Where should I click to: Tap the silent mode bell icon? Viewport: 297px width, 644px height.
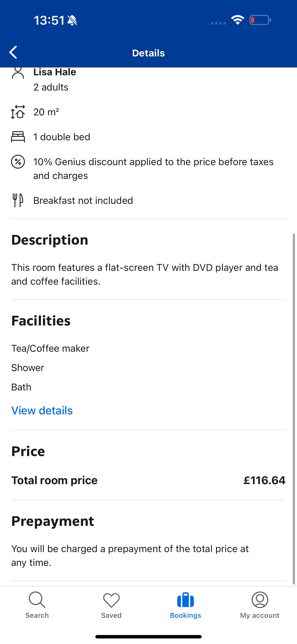point(72,20)
